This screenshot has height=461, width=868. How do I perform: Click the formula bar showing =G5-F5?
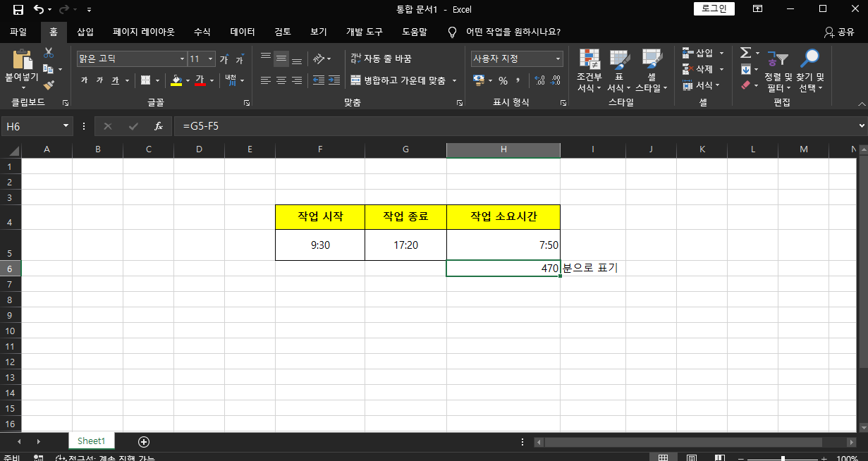515,126
